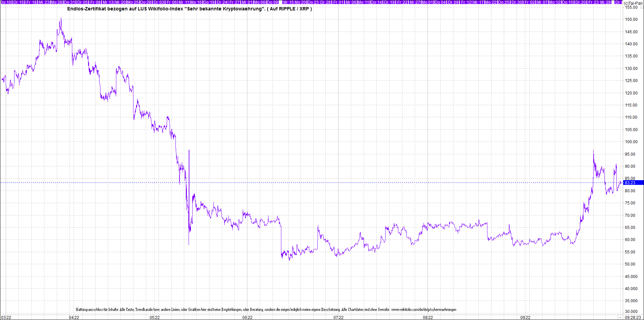Select the 03'22 month label on the time axis
The width and height of the screenshot is (644, 320).
6,317
